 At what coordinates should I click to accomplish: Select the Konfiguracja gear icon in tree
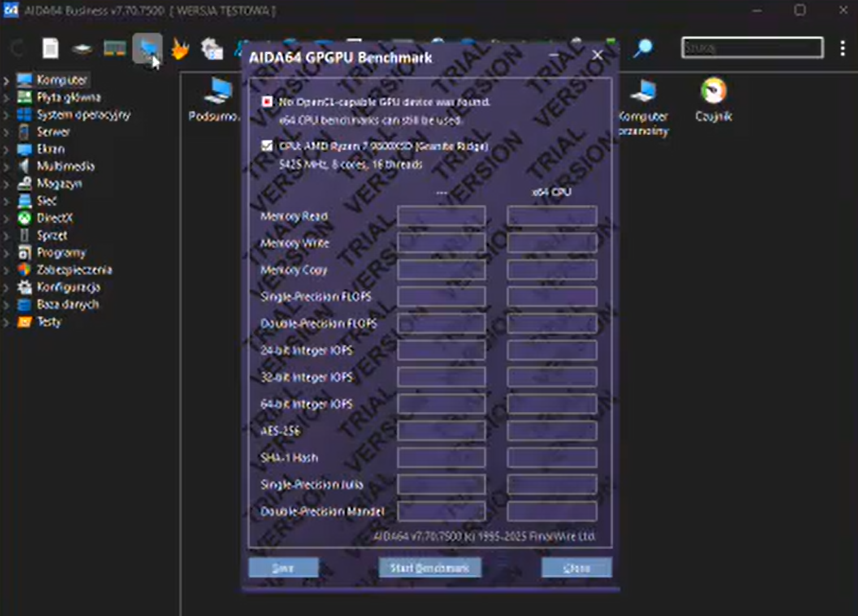click(x=24, y=287)
